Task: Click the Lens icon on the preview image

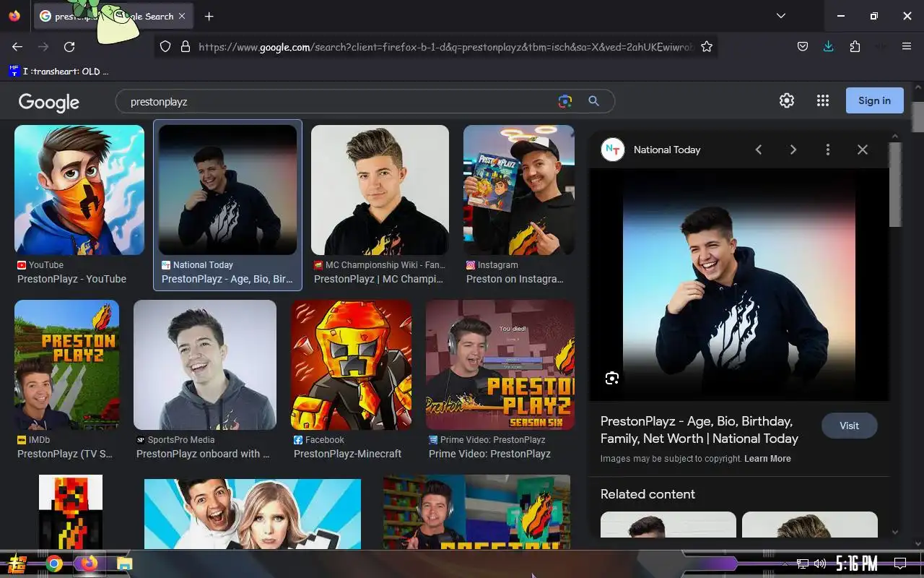Action: pyautogui.click(x=612, y=378)
